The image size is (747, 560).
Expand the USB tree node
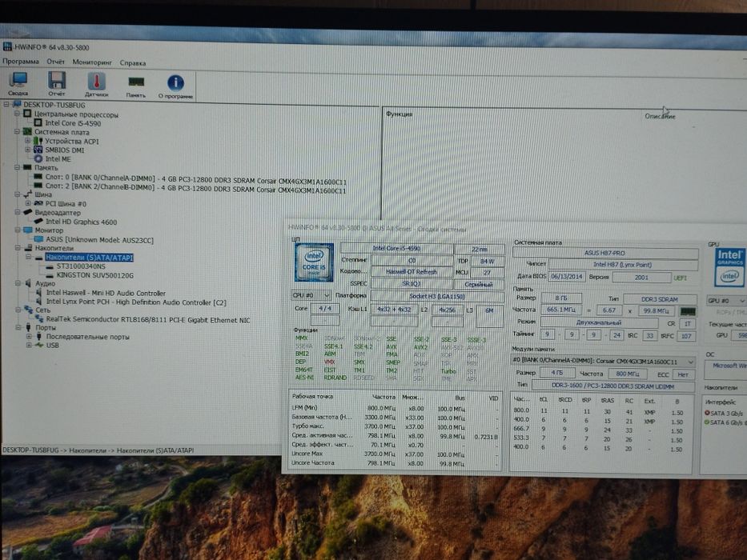(x=29, y=345)
